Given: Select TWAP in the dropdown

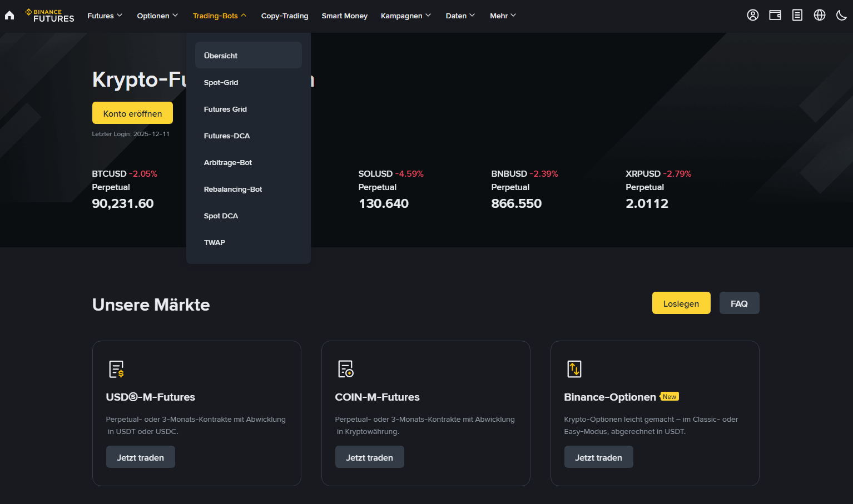Looking at the screenshot, I should click(x=249, y=242).
